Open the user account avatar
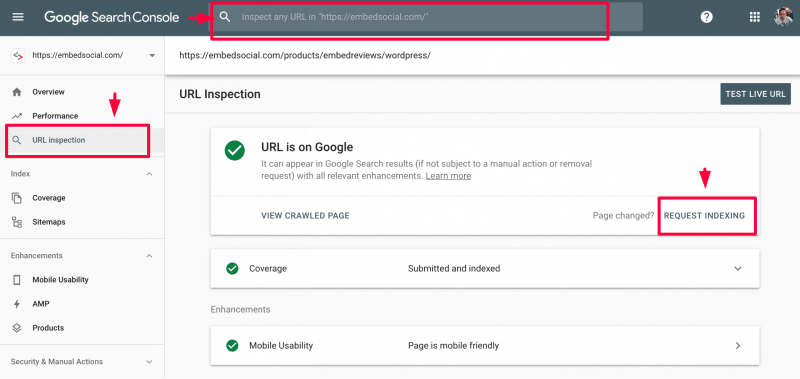The image size is (800, 379). [x=783, y=17]
